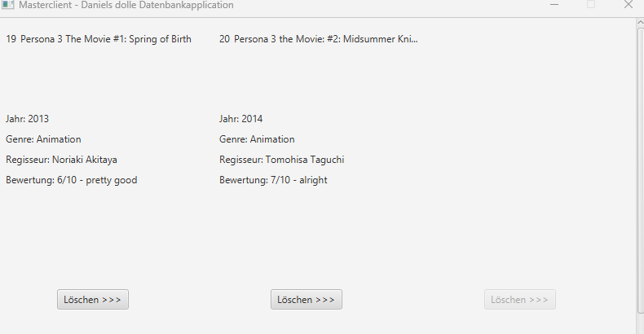
Task: Click the Bewertung: 7/10 - alright rating
Action: [274, 180]
